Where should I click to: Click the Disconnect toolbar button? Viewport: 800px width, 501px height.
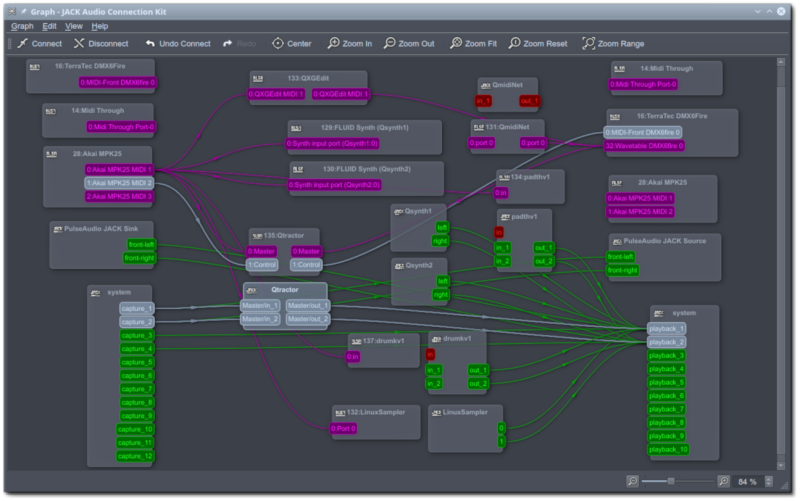pyautogui.click(x=100, y=44)
